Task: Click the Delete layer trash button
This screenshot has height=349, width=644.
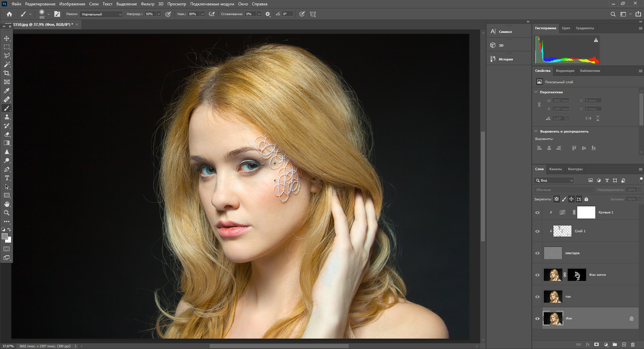Action: pyautogui.click(x=633, y=344)
